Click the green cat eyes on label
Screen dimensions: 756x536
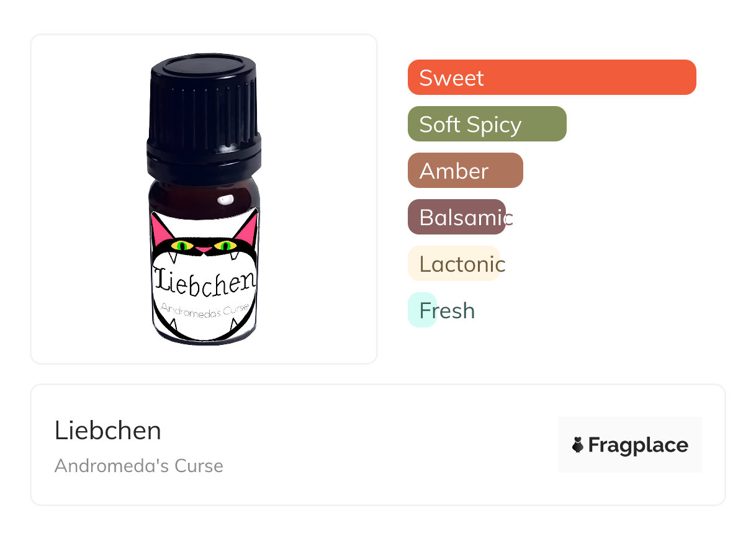coord(204,246)
